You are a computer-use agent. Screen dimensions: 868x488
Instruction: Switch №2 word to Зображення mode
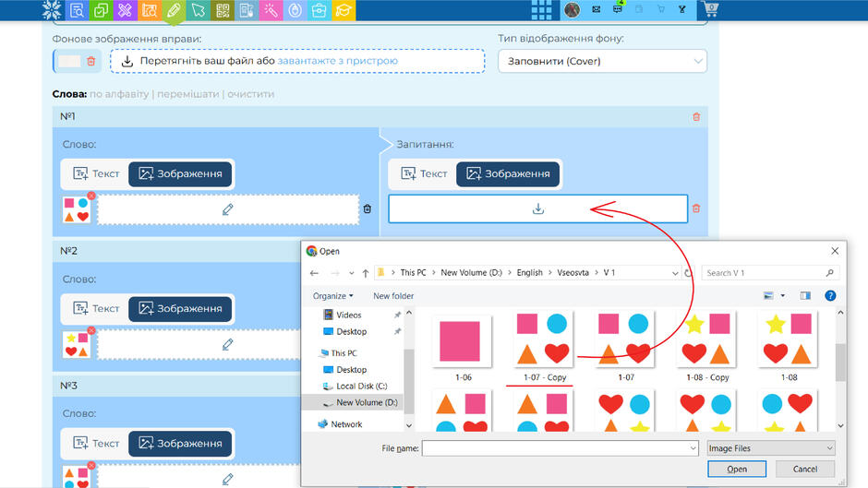[x=180, y=308]
